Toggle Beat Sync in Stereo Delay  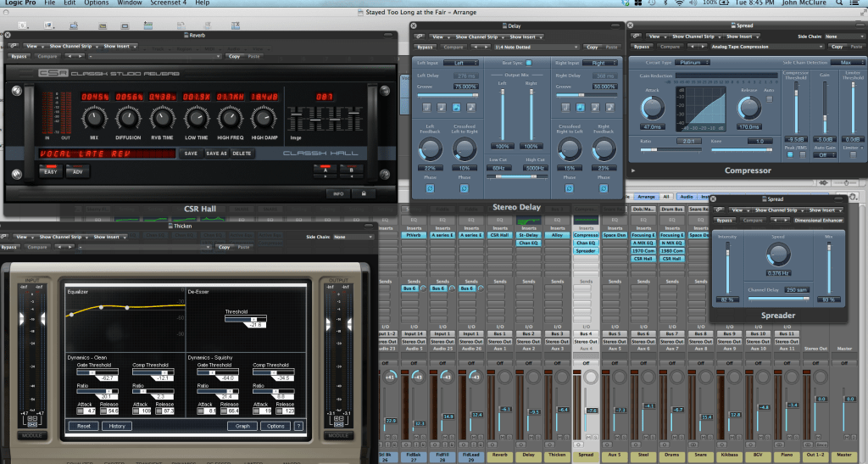point(531,63)
